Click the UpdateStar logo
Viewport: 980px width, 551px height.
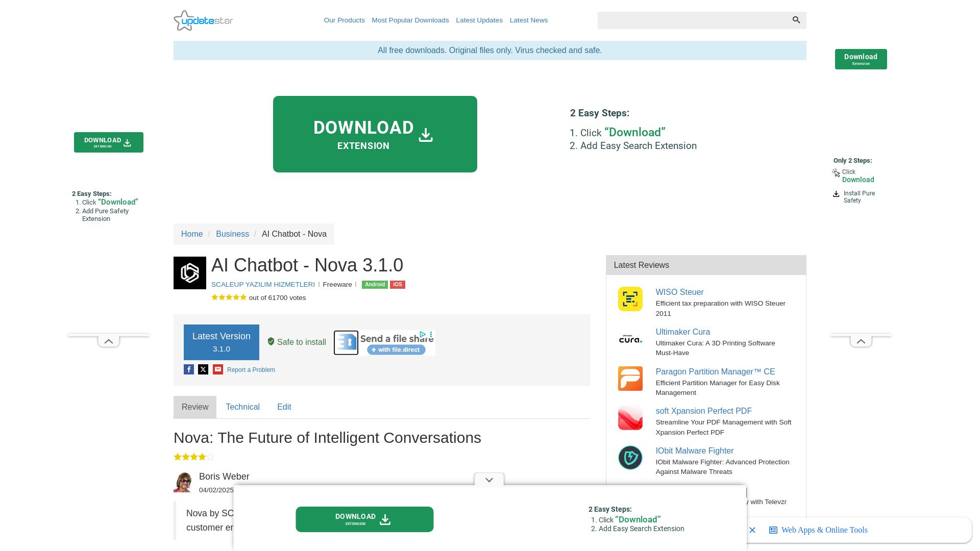[203, 20]
